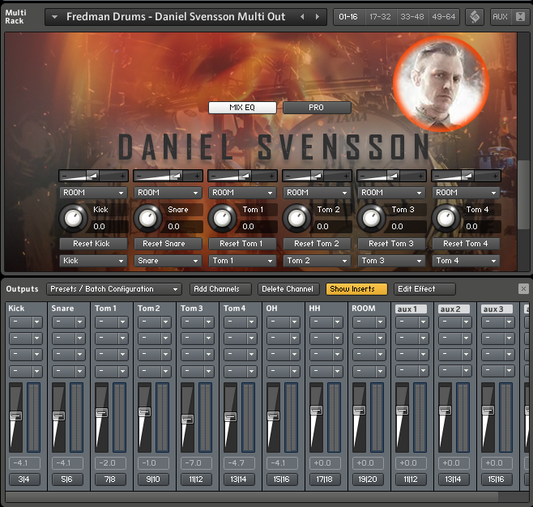Image resolution: width=533 pixels, height=507 pixels.
Task: Click the Reset Tom 2 button
Action: [x=317, y=244]
